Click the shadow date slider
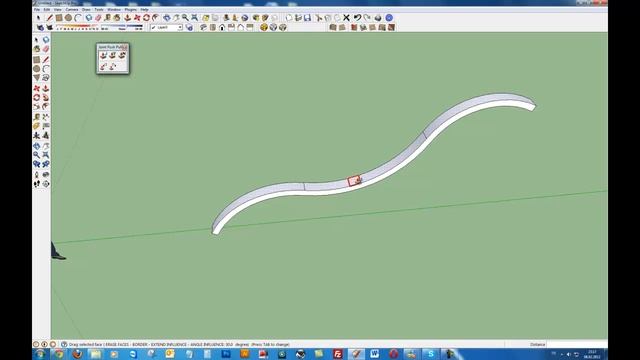Image resolution: width=640 pixels, height=360 pixels. (x=77, y=27)
